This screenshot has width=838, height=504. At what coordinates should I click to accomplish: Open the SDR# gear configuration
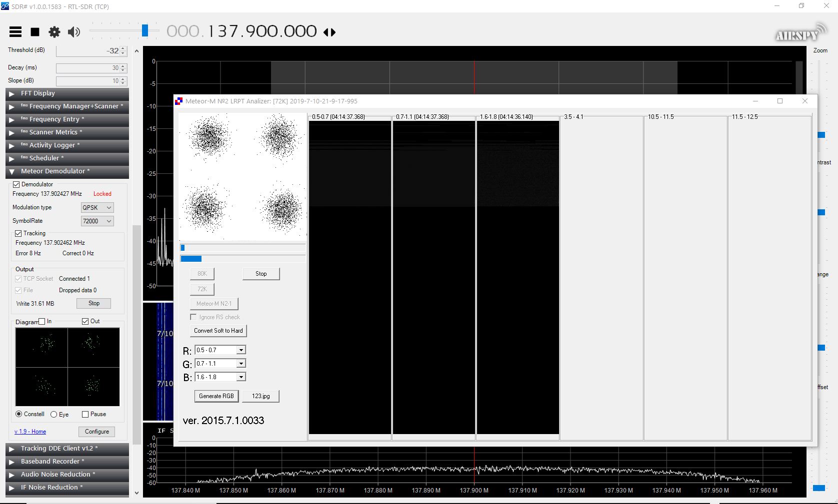click(x=54, y=32)
